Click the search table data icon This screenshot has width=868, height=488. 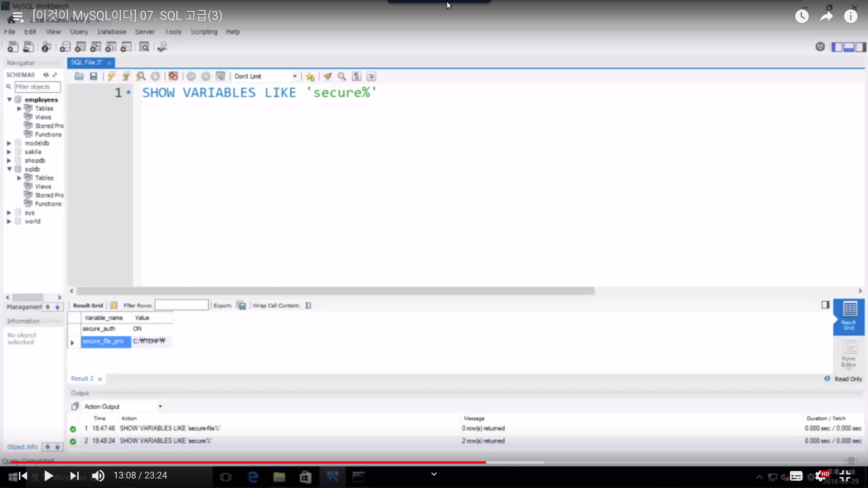(144, 47)
